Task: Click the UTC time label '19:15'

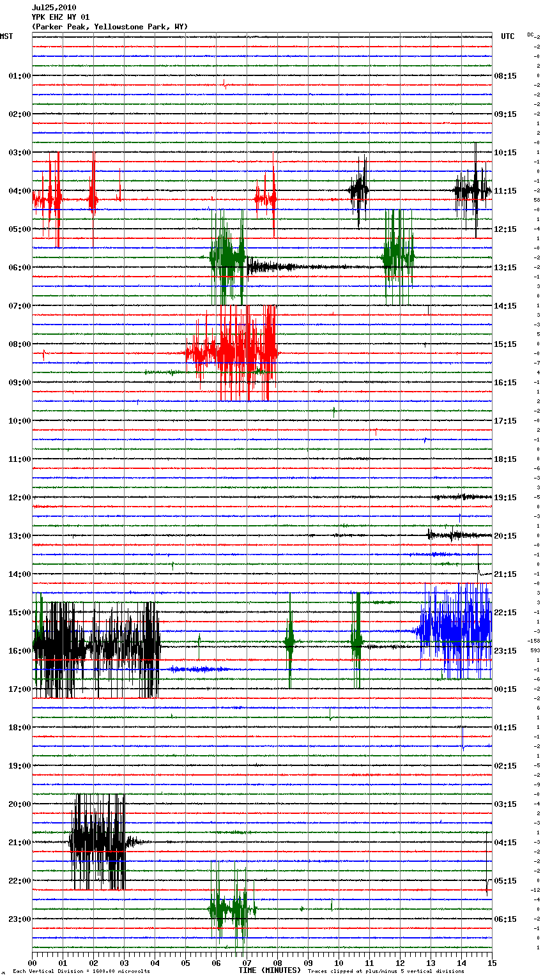Action: pyautogui.click(x=505, y=498)
